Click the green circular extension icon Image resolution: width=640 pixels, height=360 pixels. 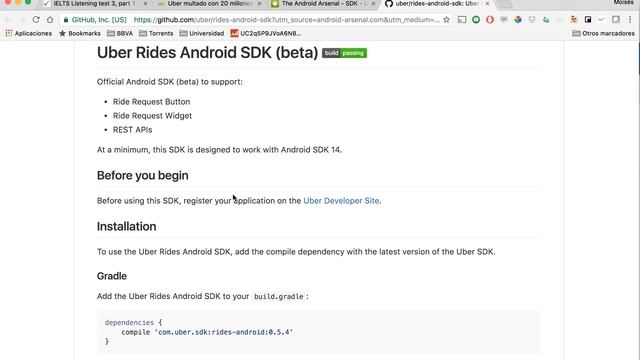(476, 20)
